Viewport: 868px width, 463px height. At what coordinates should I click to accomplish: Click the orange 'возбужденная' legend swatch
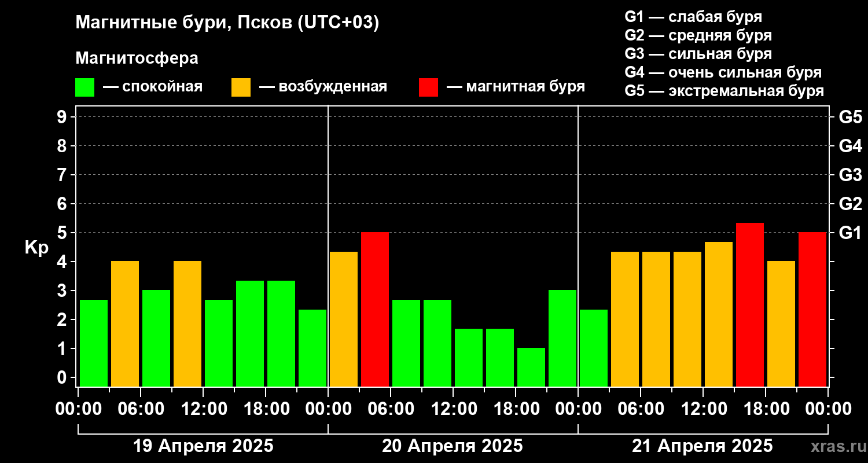pyautogui.click(x=241, y=87)
